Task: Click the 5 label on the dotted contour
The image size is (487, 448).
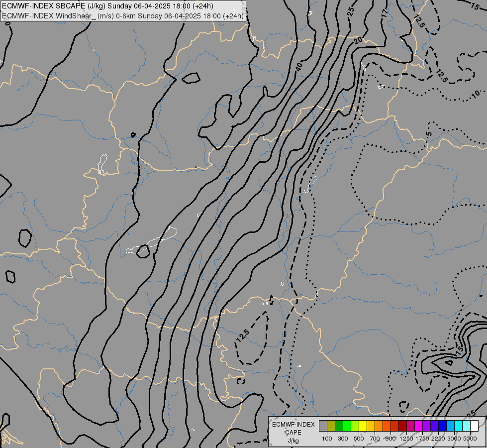Action: point(429,134)
